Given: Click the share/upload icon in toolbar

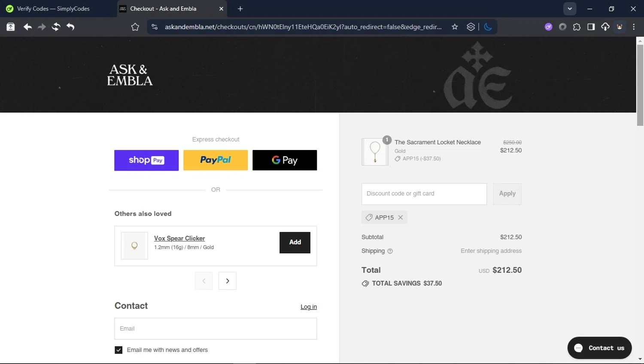Looking at the screenshot, I should [11, 27].
